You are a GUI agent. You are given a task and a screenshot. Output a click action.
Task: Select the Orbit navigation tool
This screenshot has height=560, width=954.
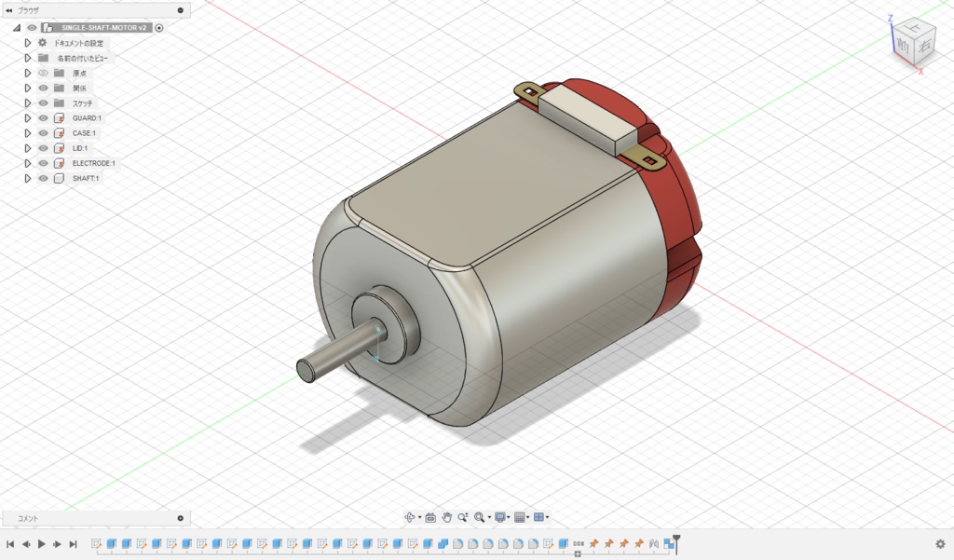(x=410, y=517)
